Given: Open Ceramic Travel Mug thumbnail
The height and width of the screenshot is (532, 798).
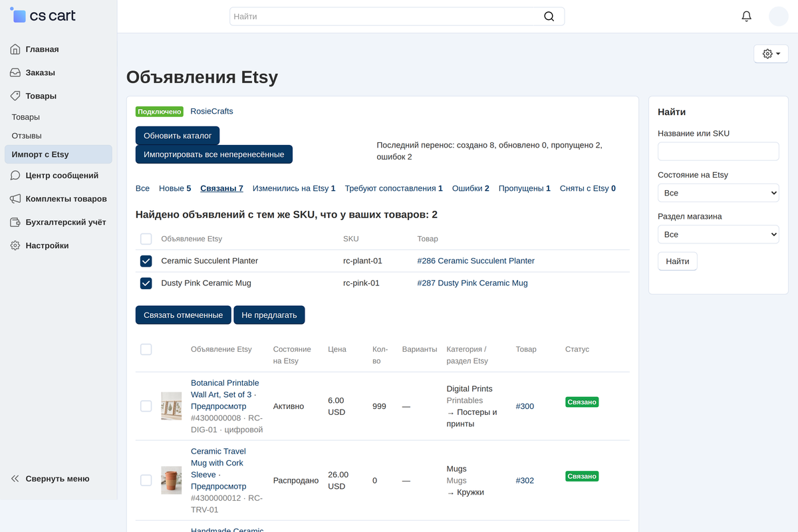Looking at the screenshot, I should pos(172,480).
